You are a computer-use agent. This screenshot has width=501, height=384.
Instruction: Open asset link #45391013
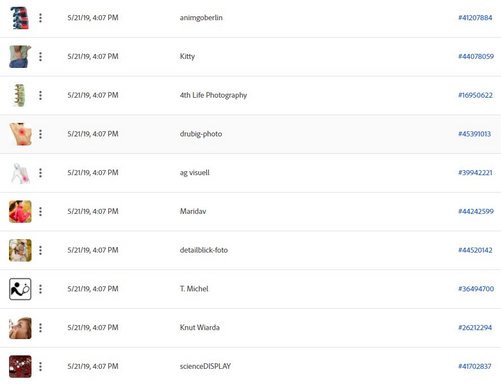[x=474, y=134]
